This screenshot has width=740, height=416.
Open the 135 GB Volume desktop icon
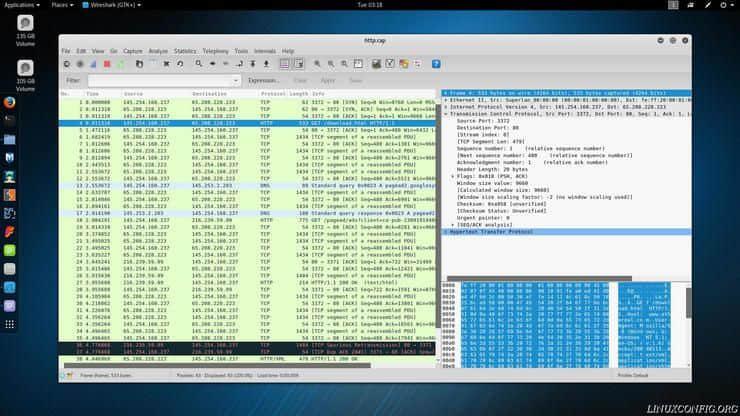25,24
